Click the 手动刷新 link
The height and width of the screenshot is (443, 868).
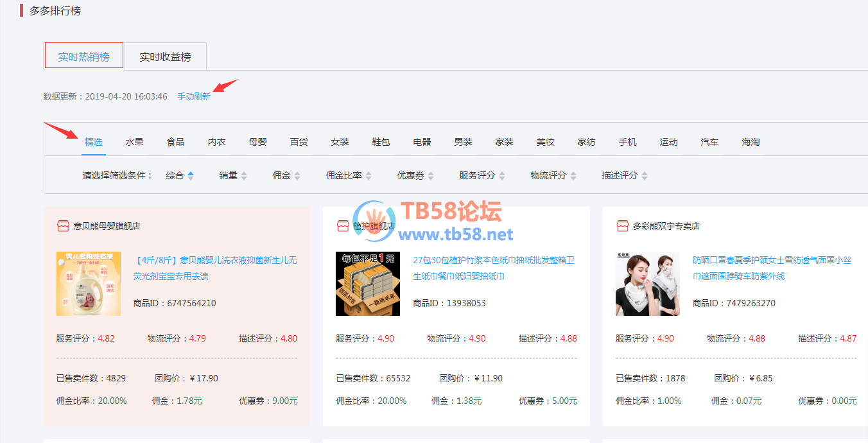click(194, 96)
